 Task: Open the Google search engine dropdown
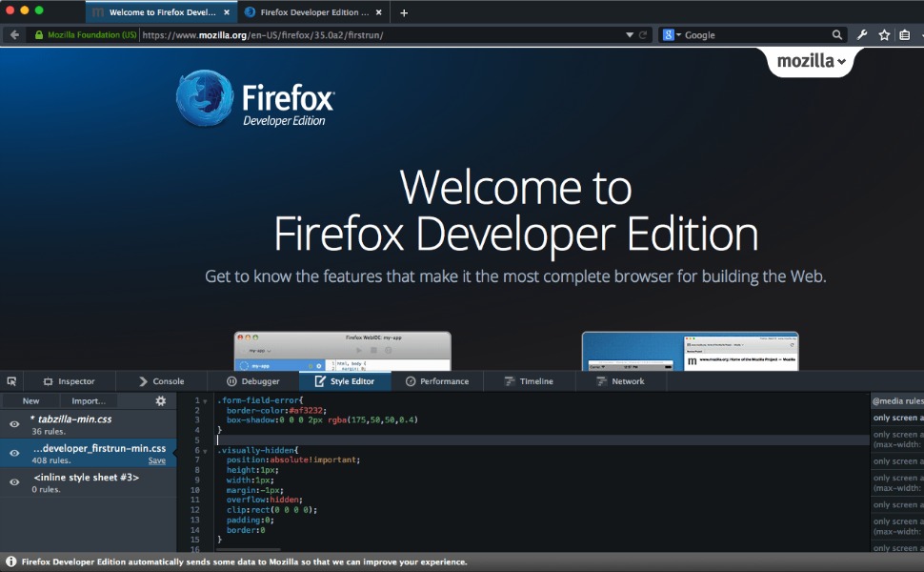click(672, 34)
